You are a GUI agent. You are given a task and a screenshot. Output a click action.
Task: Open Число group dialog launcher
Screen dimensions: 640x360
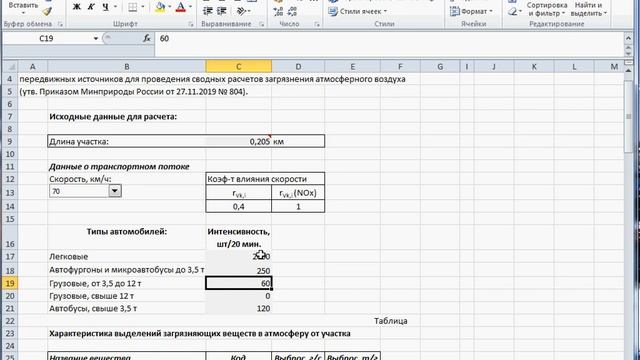point(317,24)
